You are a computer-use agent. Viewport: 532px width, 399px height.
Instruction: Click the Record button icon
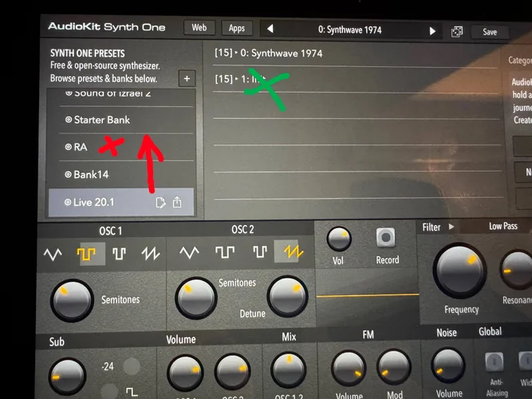tap(386, 237)
